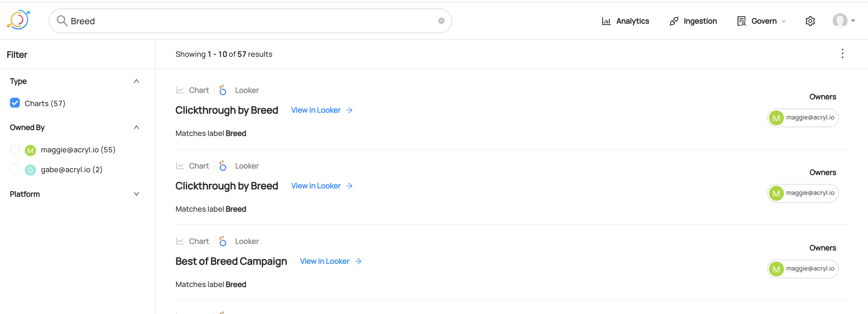Open the settings gear icon
The height and width of the screenshot is (314, 868).
click(x=810, y=21)
